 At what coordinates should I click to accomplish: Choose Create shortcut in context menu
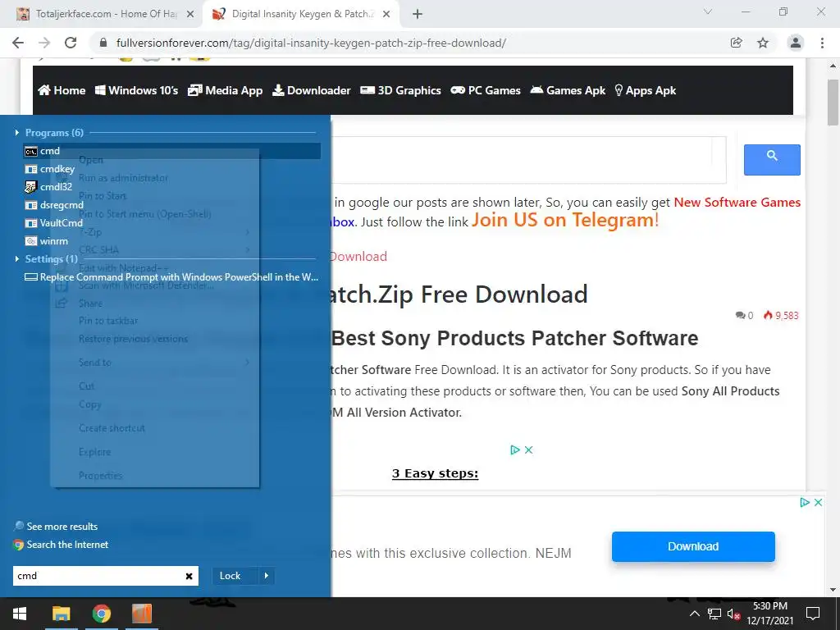click(x=112, y=428)
